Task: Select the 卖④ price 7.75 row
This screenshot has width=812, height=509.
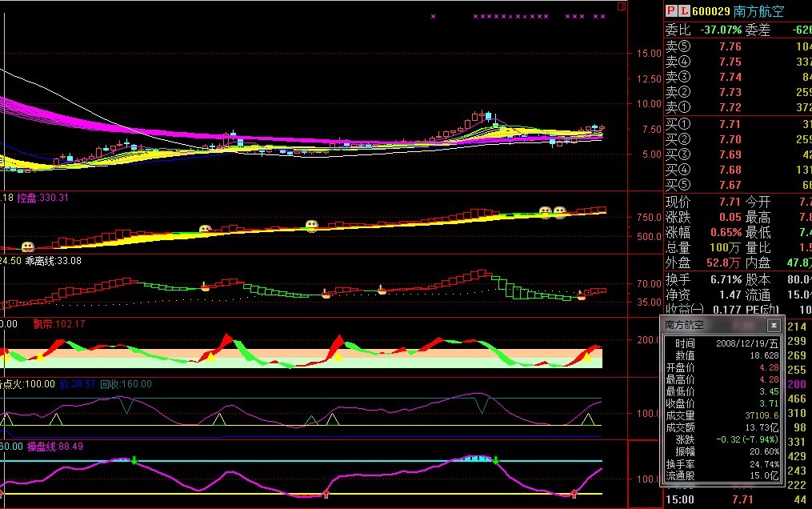Action: coord(738,62)
